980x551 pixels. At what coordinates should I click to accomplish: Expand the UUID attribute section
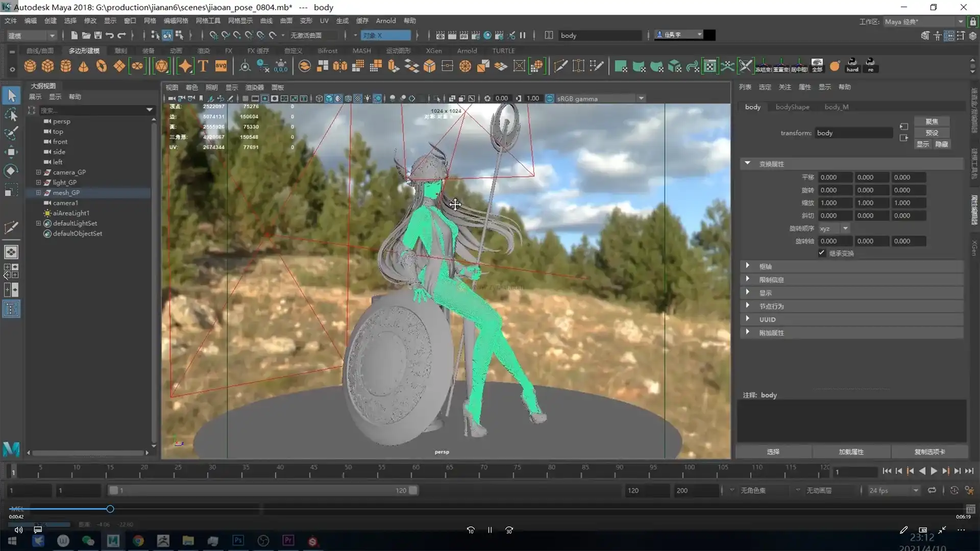tap(748, 319)
